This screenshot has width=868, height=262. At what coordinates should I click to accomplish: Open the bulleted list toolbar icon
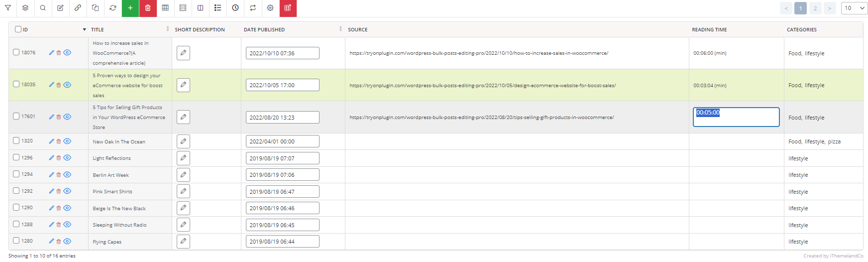[x=218, y=8]
